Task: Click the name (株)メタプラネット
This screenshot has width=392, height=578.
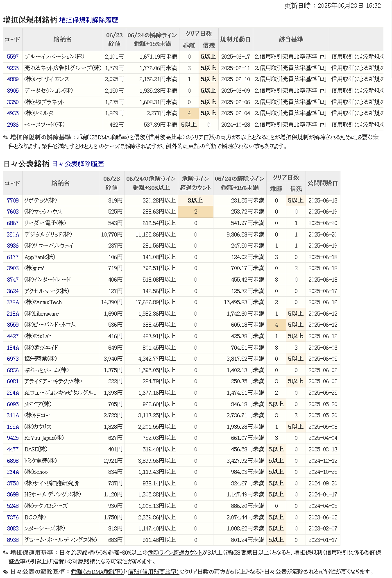Action: pos(44,102)
